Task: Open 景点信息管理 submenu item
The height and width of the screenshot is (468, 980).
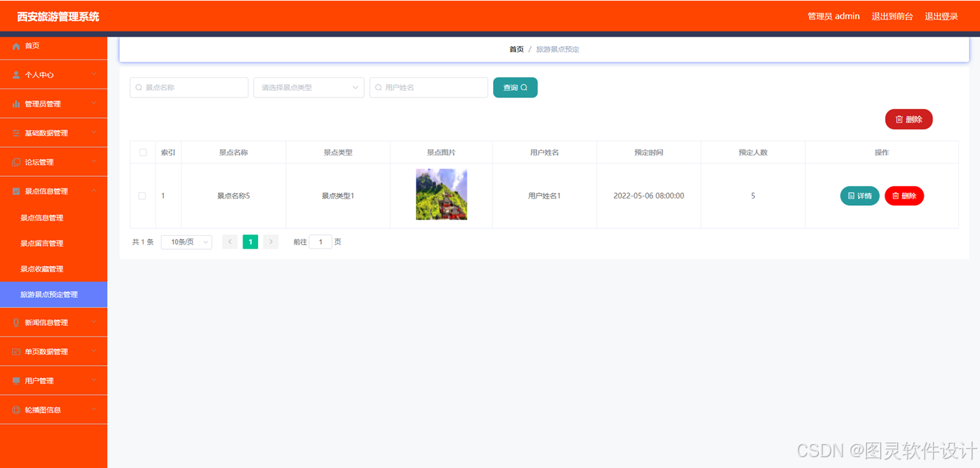Action: (x=54, y=218)
